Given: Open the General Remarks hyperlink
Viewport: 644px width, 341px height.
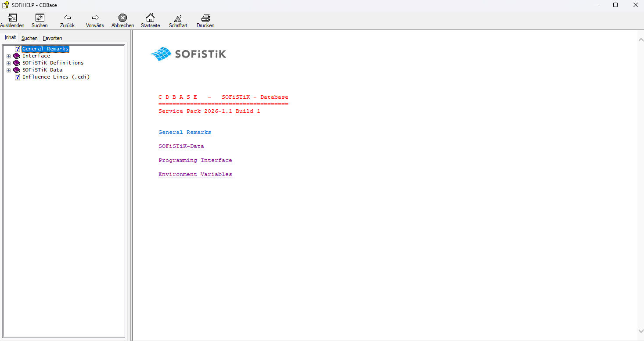Looking at the screenshot, I should click(x=184, y=132).
